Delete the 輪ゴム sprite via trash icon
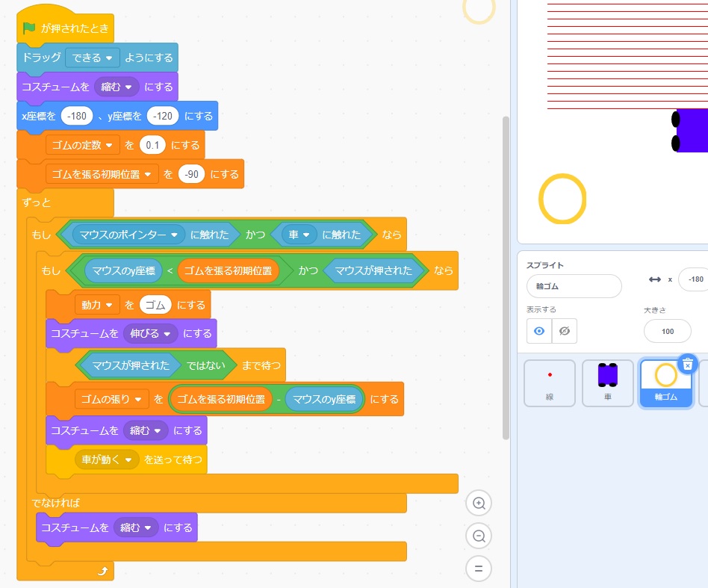This screenshot has height=588, width=708. (x=688, y=363)
